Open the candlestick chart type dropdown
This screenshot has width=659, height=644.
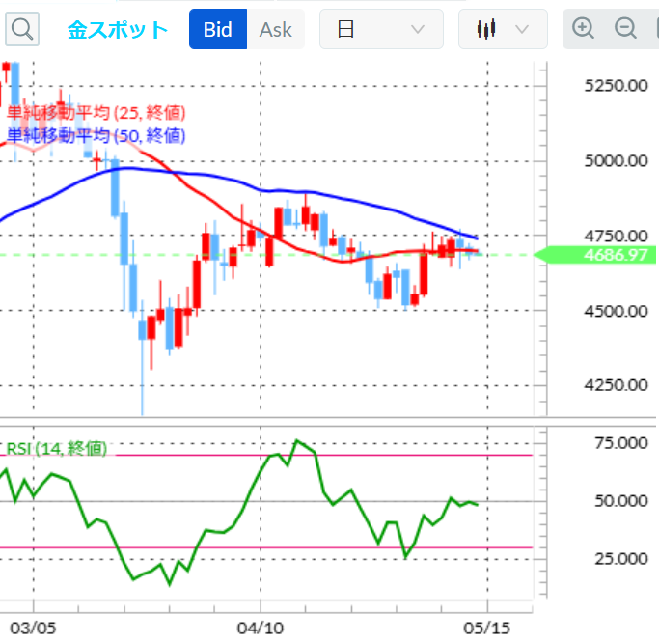click(503, 29)
